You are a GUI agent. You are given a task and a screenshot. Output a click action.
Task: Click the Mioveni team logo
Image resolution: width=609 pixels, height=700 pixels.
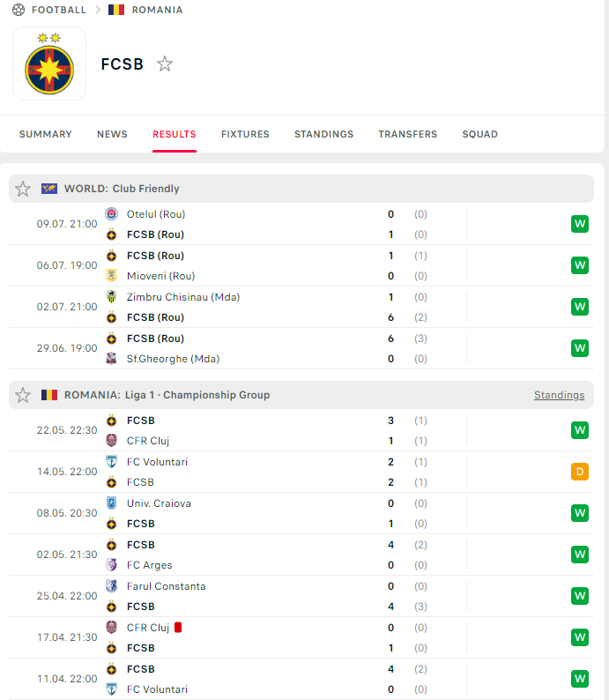111,276
